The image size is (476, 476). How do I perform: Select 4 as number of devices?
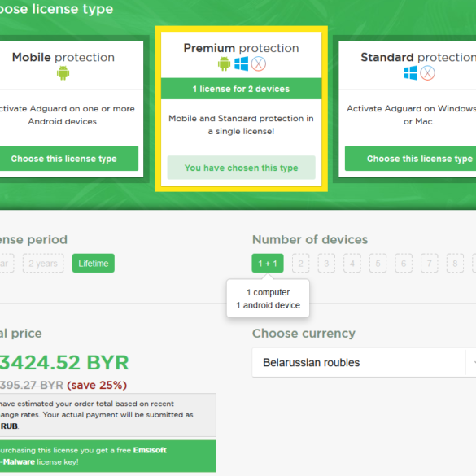point(352,263)
